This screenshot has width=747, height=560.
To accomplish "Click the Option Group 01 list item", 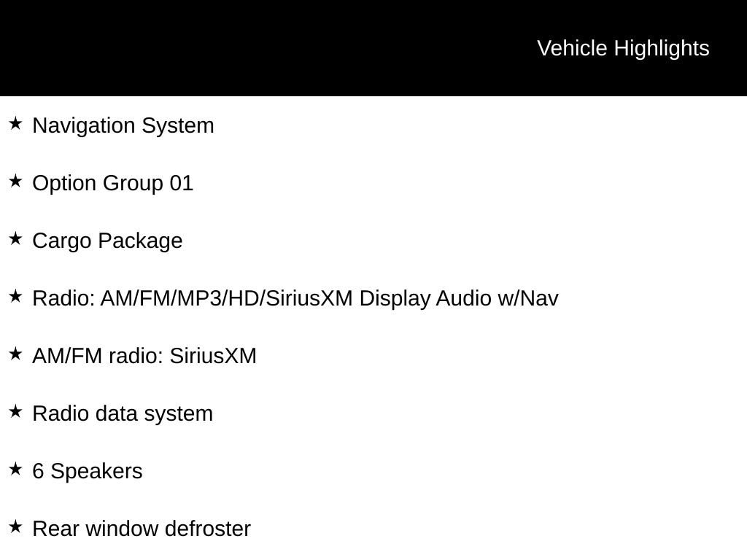I will click(113, 183).
